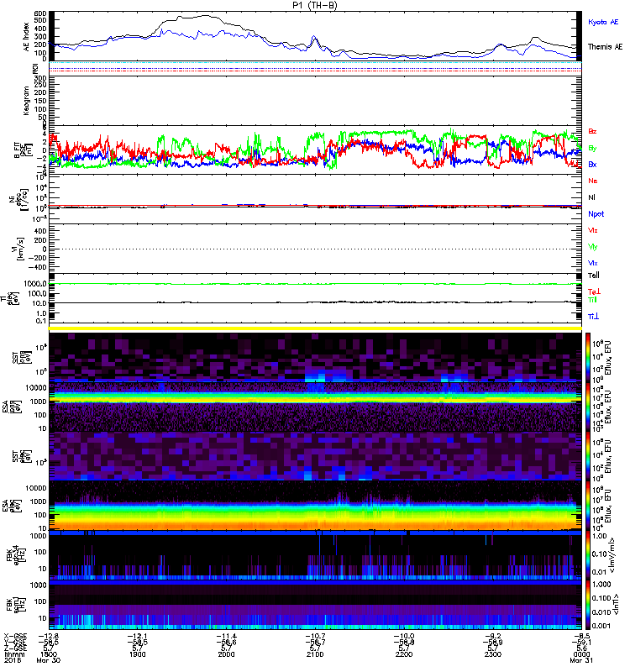This screenshot has height=672, width=630.
Task: Click the 2200 time tick label
Action: coord(404,654)
